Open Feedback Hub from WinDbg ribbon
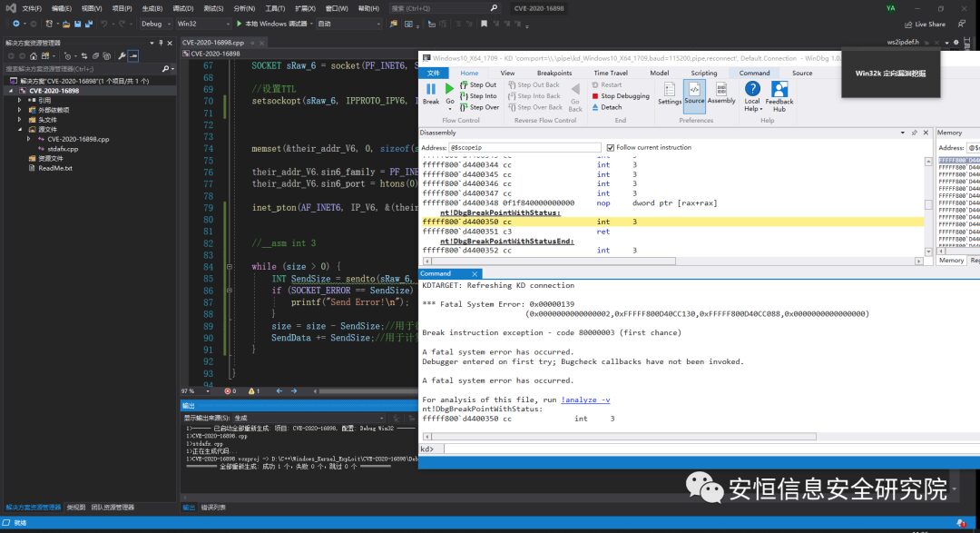The height and width of the screenshot is (533, 980). point(779,96)
